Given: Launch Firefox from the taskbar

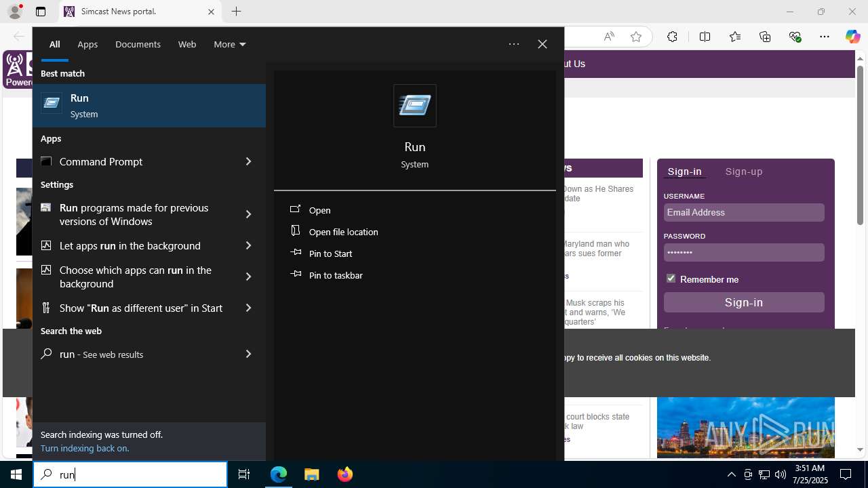Looking at the screenshot, I should [x=345, y=474].
